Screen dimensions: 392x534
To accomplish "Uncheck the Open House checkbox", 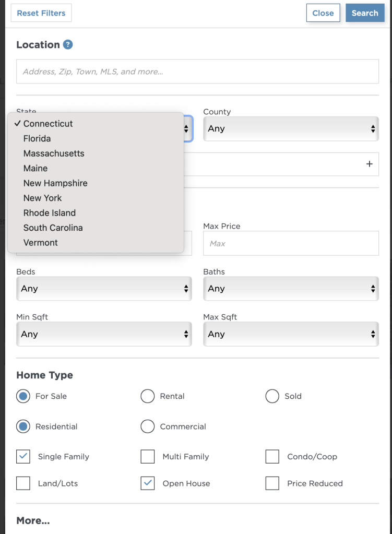I will pos(148,483).
